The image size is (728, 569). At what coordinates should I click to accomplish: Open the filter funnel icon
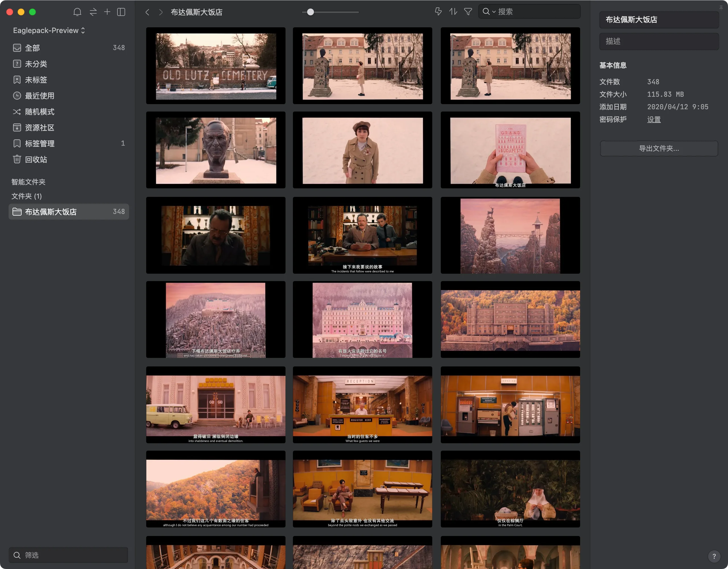(468, 12)
